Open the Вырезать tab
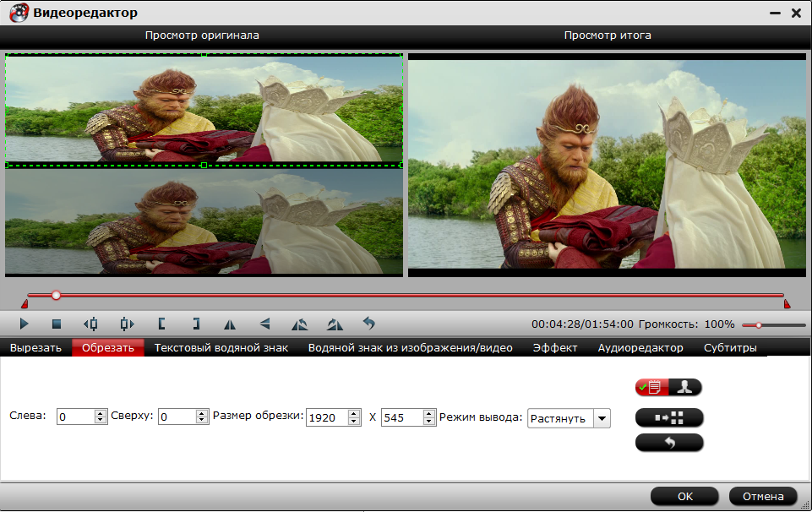 [35, 348]
